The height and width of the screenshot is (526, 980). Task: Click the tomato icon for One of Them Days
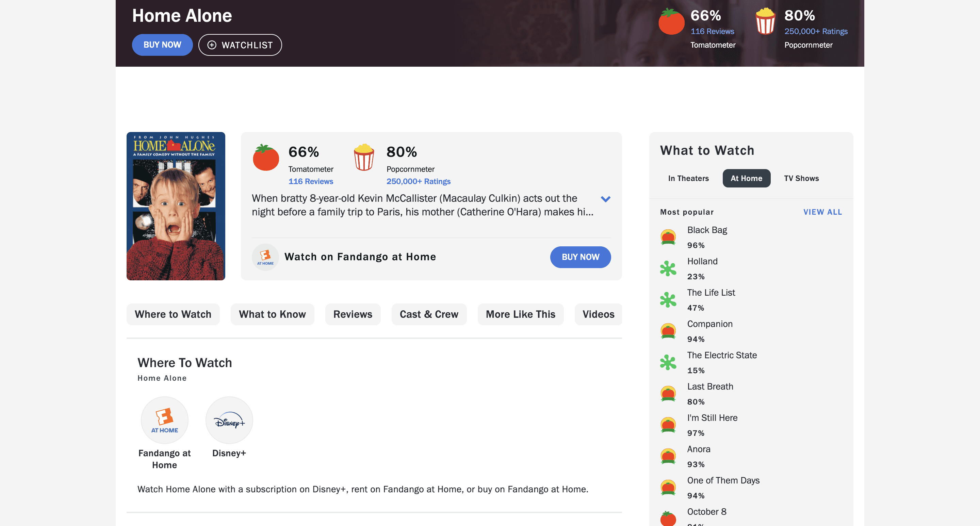point(668,488)
